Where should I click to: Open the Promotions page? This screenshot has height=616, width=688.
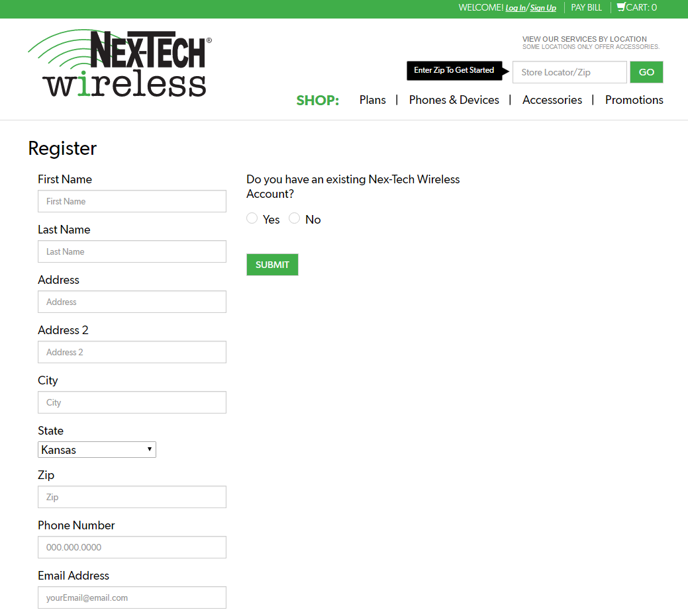(634, 100)
